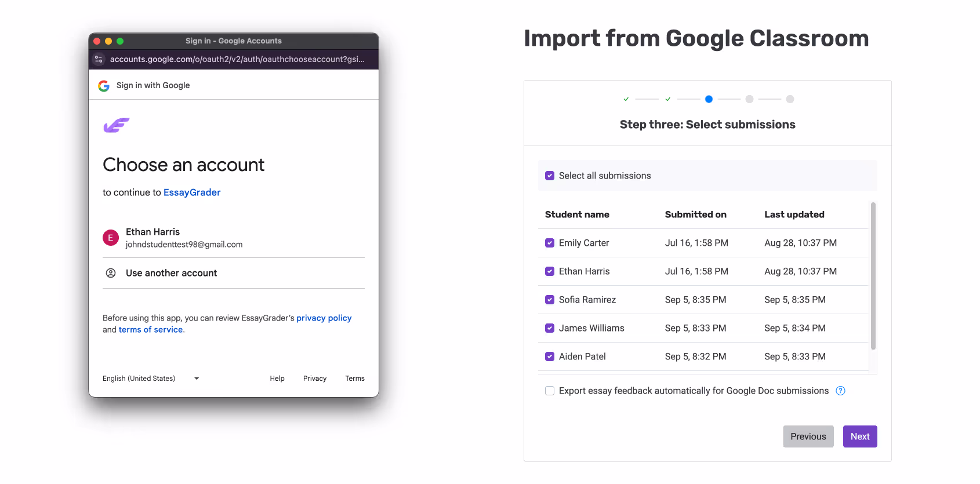Open the EssayGrader link in sign-in dialog
The height and width of the screenshot is (484, 980).
[x=192, y=192]
